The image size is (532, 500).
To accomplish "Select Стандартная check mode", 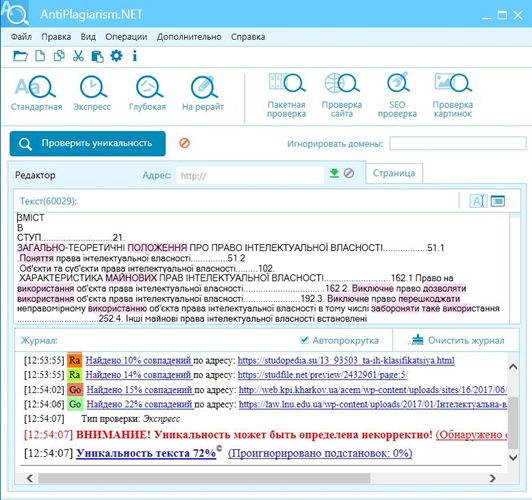I will click(36, 93).
